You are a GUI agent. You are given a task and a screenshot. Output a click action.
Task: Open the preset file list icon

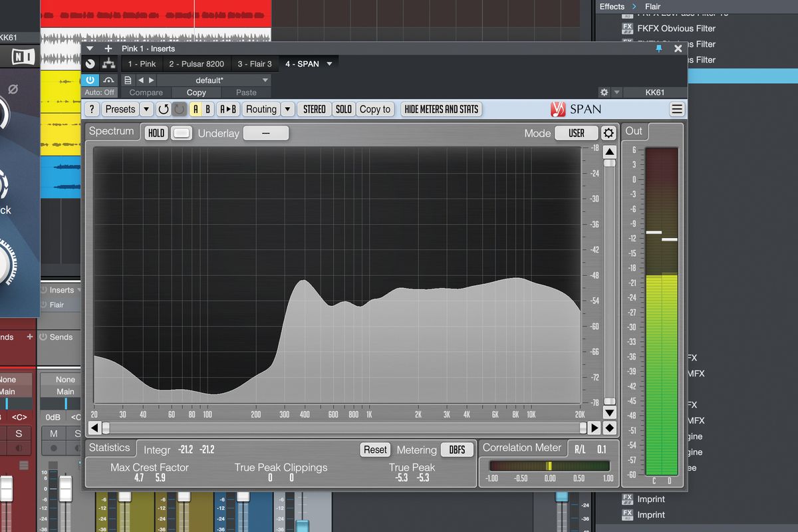pyautogui.click(x=127, y=80)
